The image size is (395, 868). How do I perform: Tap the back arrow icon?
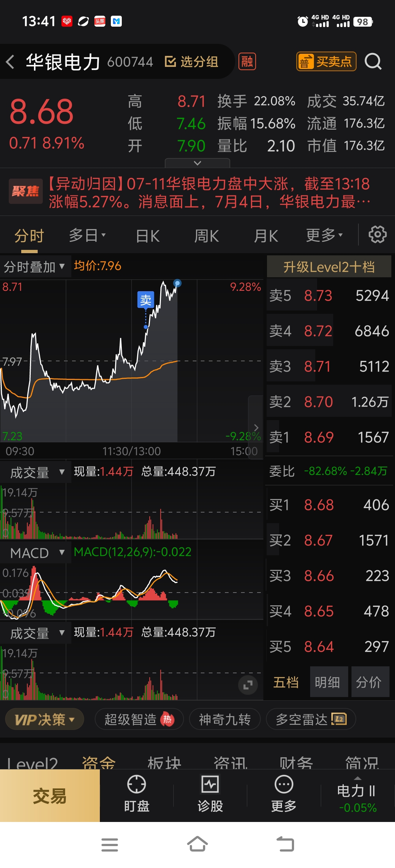pyautogui.click(x=10, y=62)
